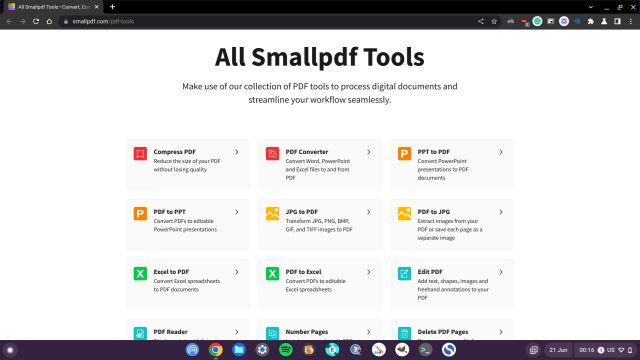The image size is (640, 360).
Task: Click the JPG to PDF title
Action: click(x=302, y=212)
